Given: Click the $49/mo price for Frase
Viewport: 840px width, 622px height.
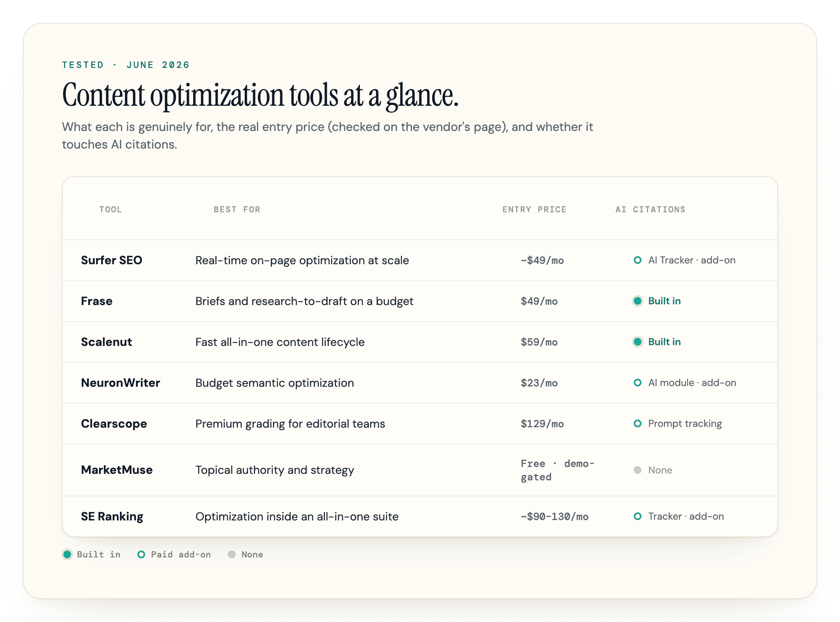Looking at the screenshot, I should (539, 301).
